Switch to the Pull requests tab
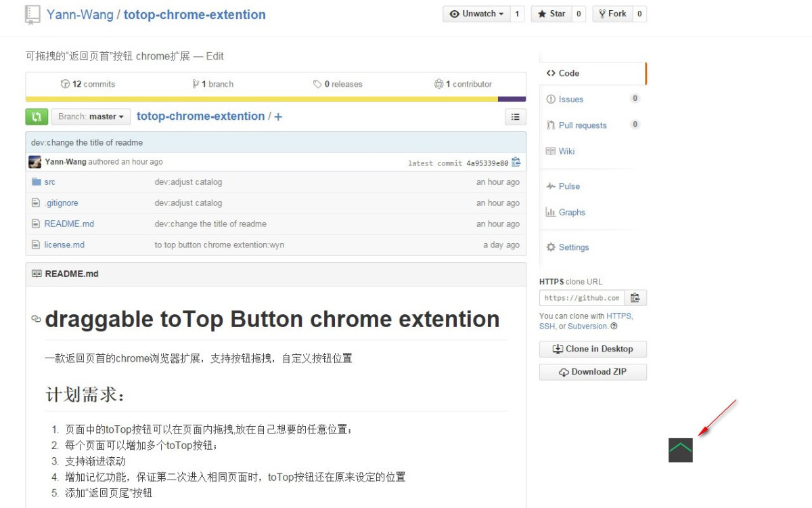This screenshot has height=508, width=812. tap(582, 125)
